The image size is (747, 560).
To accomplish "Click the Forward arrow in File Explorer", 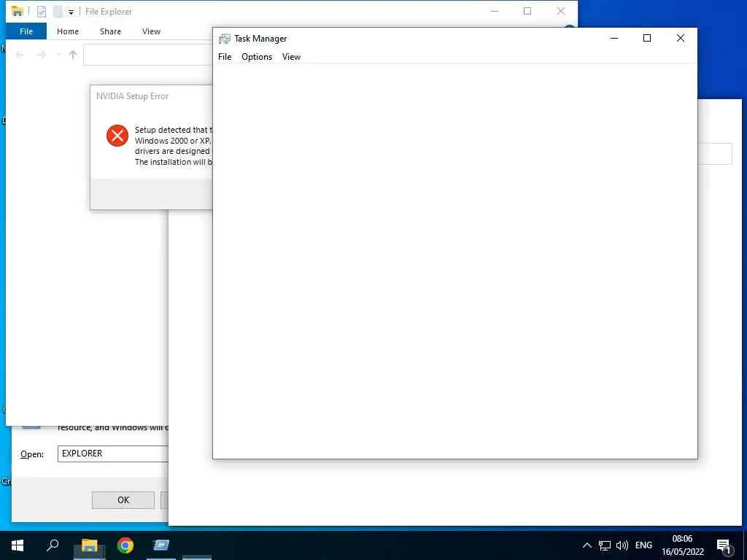I will [42, 55].
